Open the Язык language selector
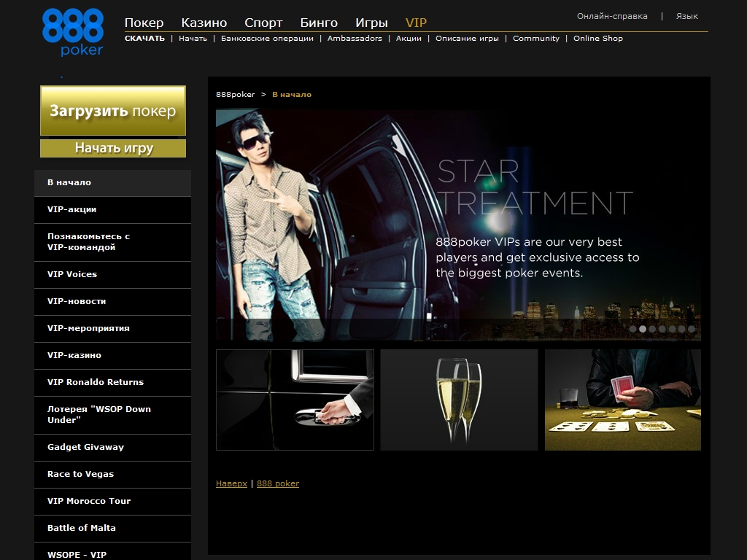This screenshot has width=747, height=560. click(x=686, y=16)
